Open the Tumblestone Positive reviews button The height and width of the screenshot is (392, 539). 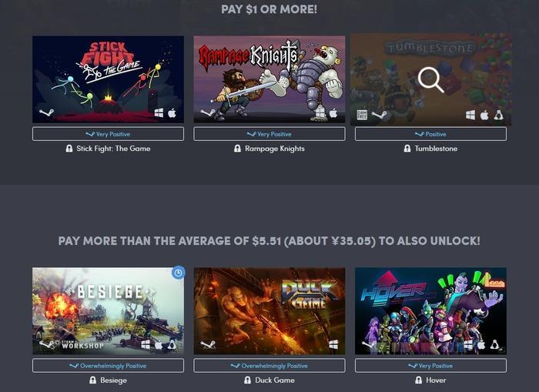point(430,134)
